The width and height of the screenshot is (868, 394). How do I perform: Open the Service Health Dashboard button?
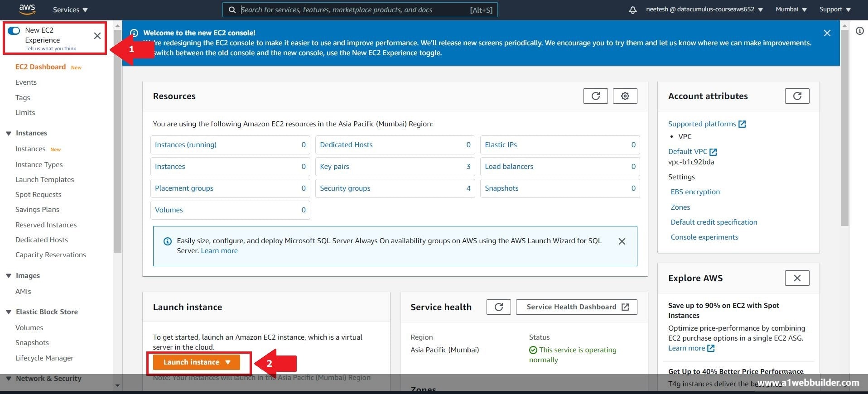click(x=577, y=307)
